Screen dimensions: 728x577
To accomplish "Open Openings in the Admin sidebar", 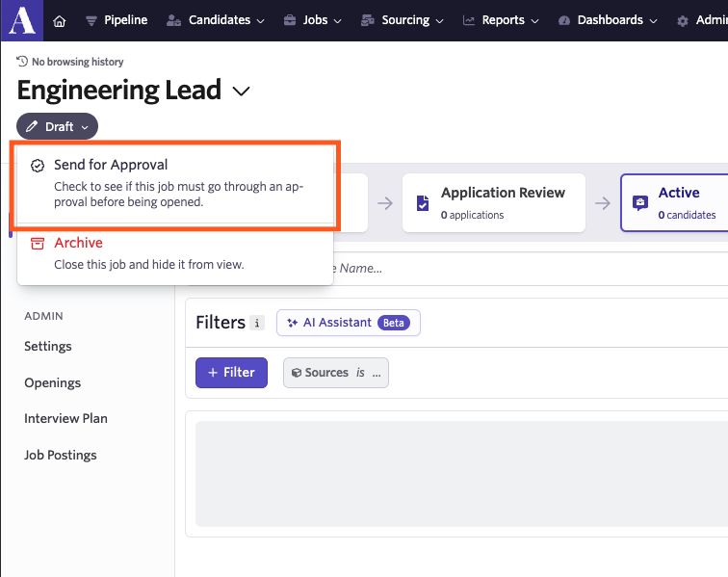I will [52, 382].
